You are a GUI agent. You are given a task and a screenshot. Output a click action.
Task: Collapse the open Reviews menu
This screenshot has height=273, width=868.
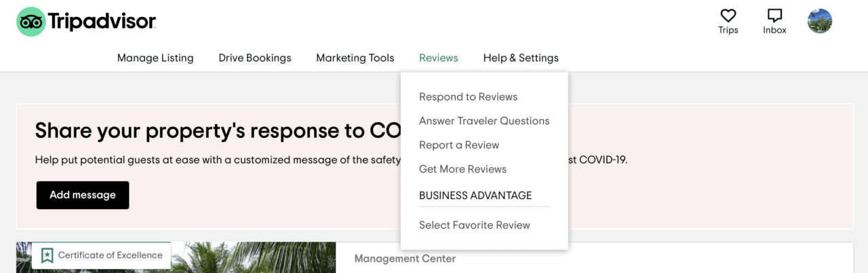(x=438, y=58)
